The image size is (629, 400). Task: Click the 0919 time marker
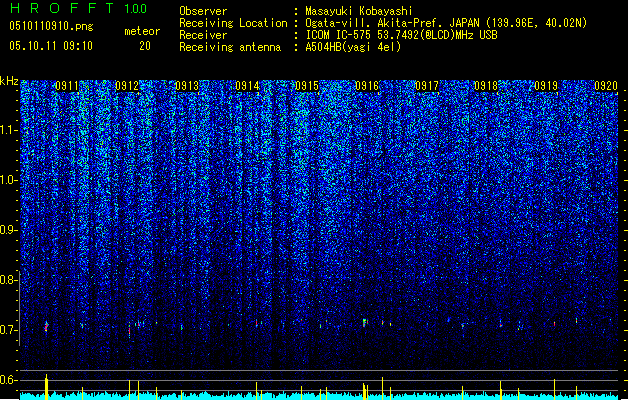[546, 86]
